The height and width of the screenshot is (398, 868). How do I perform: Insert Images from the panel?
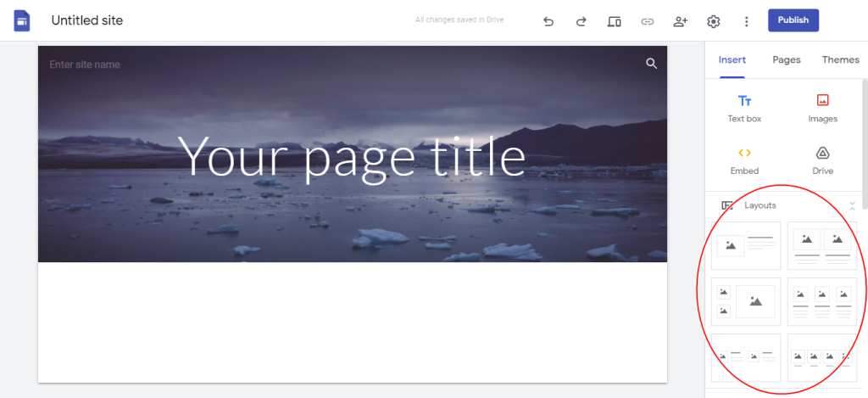(822, 108)
